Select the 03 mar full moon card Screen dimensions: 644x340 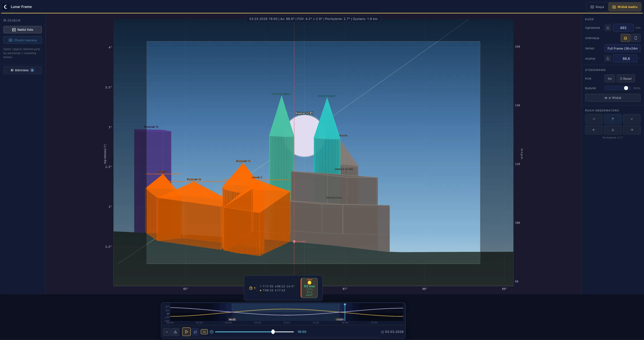[x=309, y=288]
